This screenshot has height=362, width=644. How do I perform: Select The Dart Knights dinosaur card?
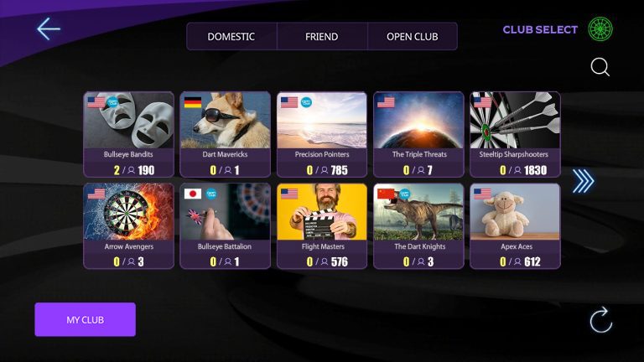point(418,226)
